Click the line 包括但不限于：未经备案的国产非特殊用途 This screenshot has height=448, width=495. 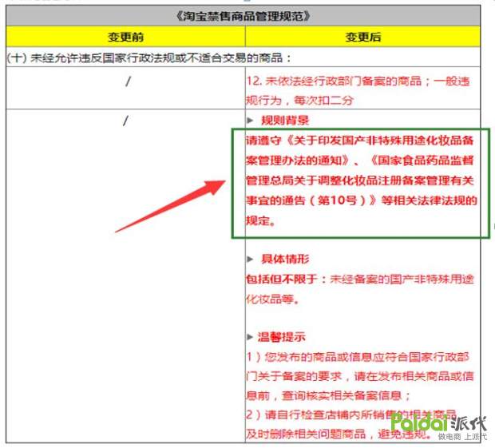tap(360, 279)
